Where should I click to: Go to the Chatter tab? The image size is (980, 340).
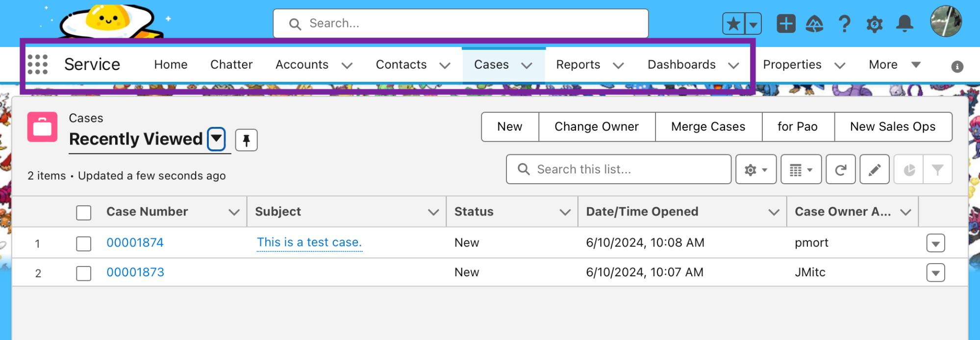pos(231,65)
